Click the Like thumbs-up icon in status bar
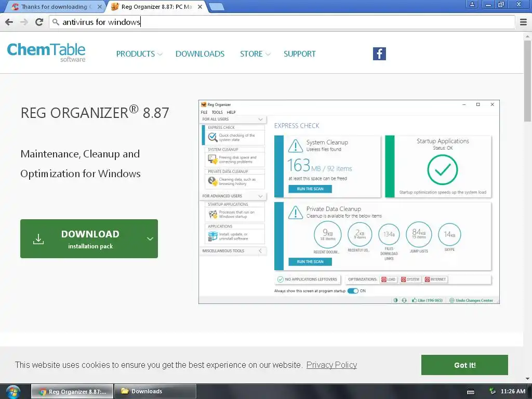 tap(414, 300)
